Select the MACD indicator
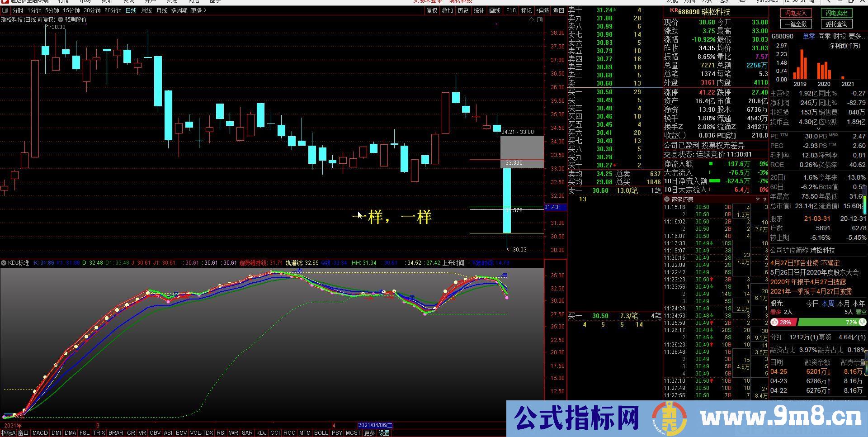 [x=40, y=433]
